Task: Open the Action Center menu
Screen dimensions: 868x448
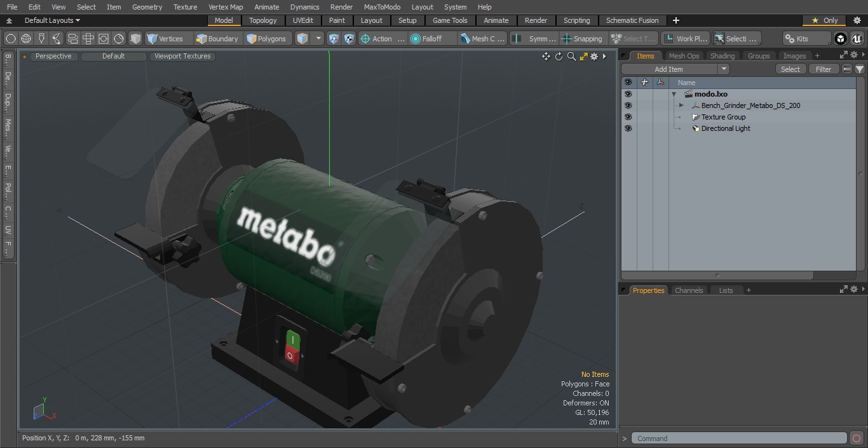Action: click(383, 39)
